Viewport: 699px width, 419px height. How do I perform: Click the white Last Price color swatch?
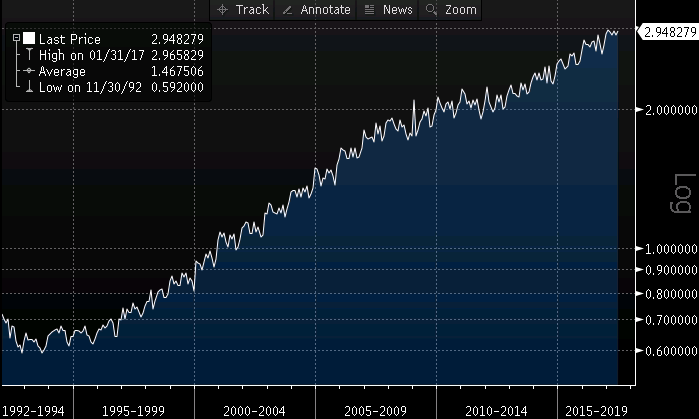pyautogui.click(x=29, y=38)
